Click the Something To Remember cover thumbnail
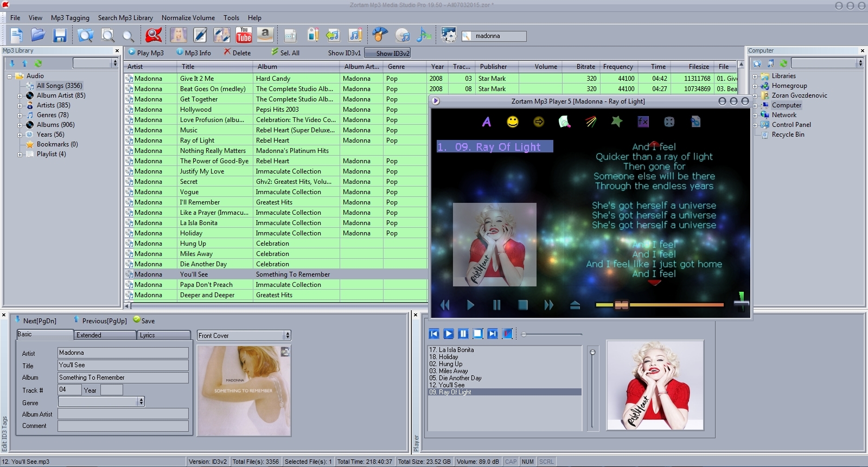Image resolution: width=868 pixels, height=467 pixels. [244, 391]
